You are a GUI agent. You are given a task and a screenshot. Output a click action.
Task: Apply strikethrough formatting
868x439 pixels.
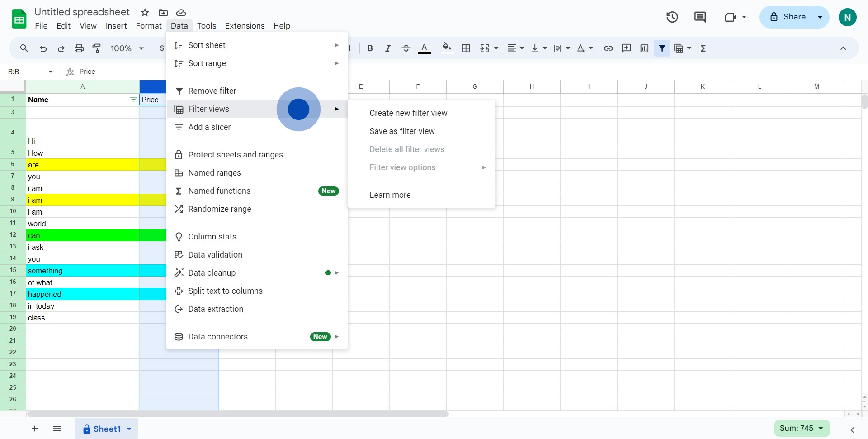[x=406, y=48]
